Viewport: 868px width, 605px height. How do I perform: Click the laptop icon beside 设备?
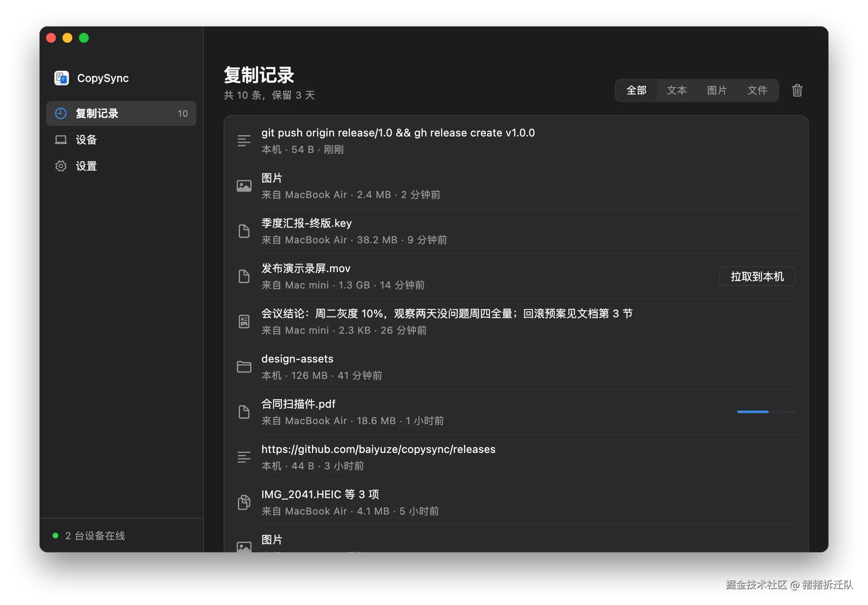pyautogui.click(x=61, y=140)
